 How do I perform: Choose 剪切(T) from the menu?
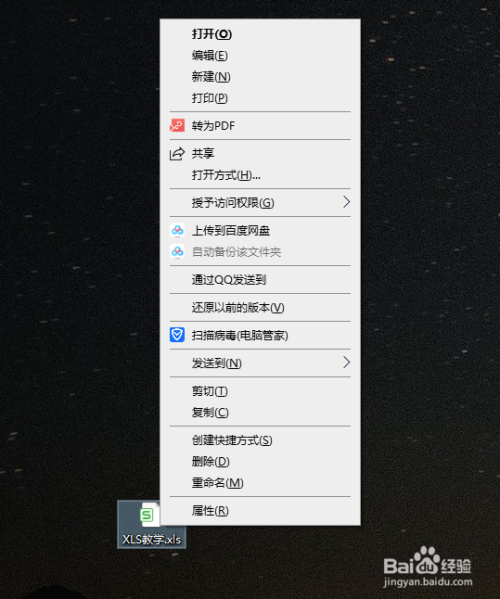pyautogui.click(x=260, y=391)
